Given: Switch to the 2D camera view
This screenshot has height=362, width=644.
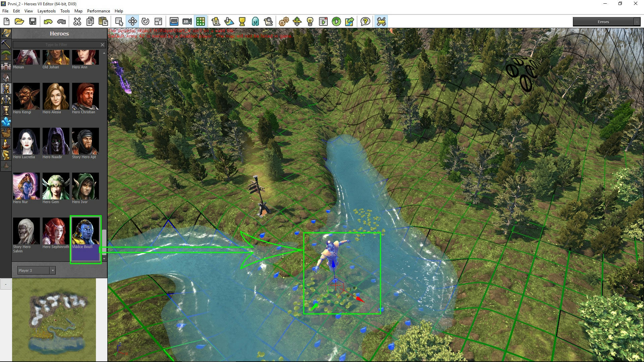Looking at the screenshot, I should 187,22.
